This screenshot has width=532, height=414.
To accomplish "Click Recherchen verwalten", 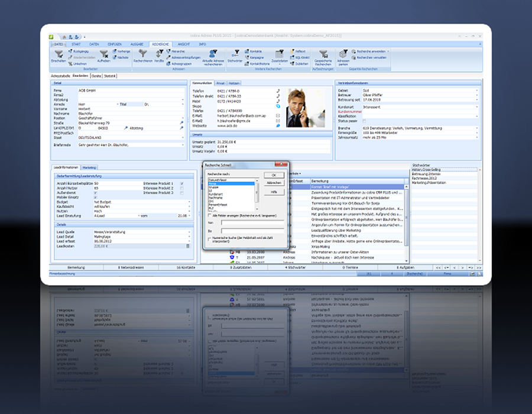I will tap(369, 58).
